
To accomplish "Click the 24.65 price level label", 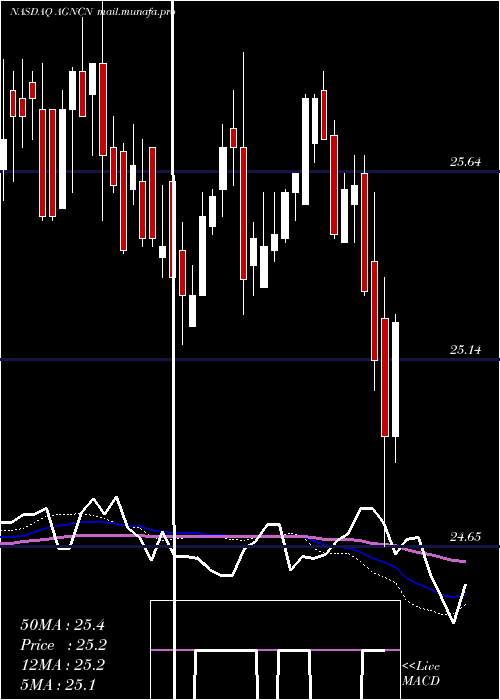I will (465, 537).
